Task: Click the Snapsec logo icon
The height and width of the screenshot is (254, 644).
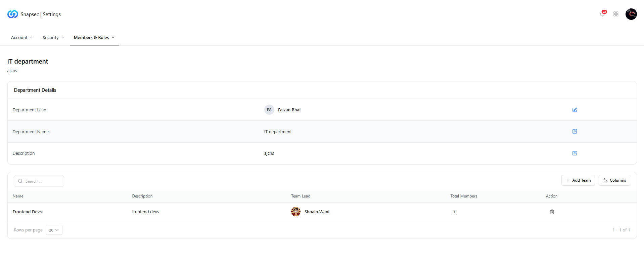Action: (13, 14)
